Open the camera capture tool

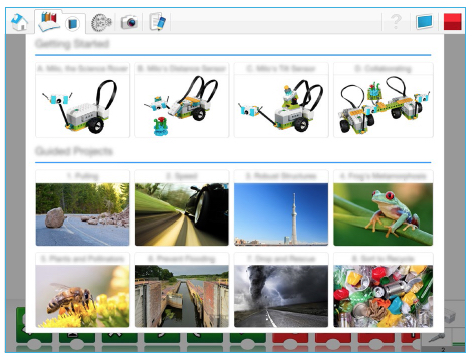coord(129,22)
